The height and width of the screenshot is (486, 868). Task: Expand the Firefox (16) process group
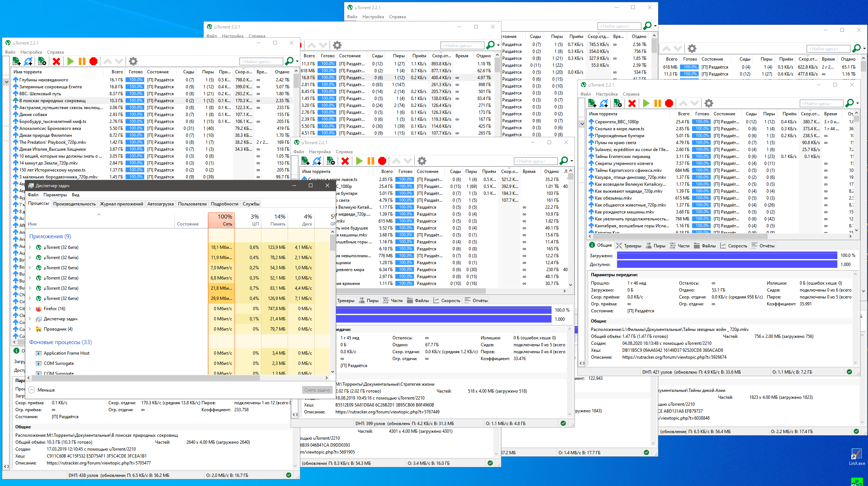coord(30,309)
